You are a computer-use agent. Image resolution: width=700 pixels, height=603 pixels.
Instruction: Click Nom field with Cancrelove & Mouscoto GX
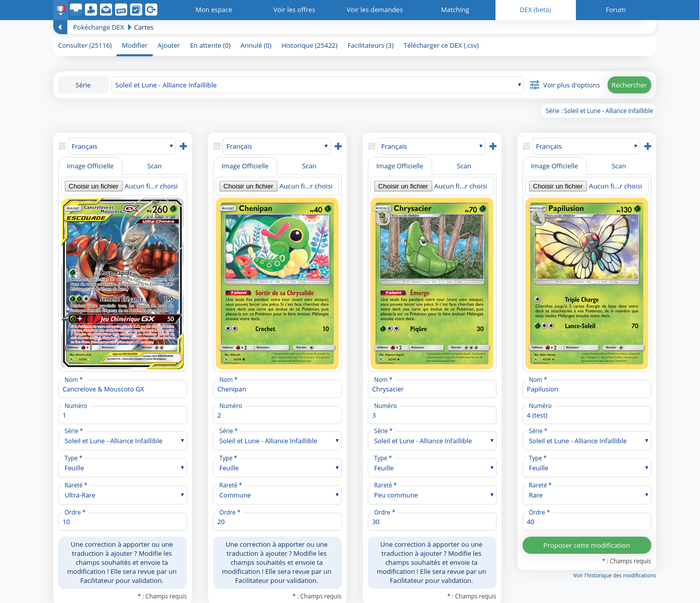123,389
